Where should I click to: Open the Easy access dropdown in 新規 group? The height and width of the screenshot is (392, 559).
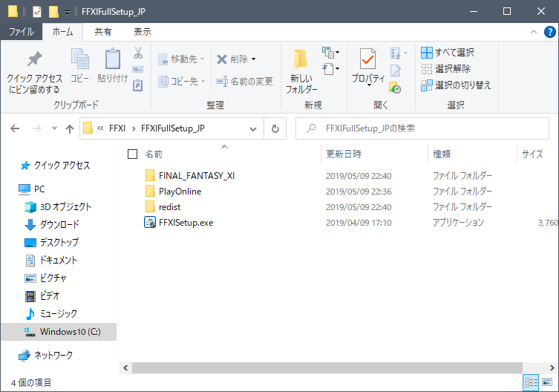pyautogui.click(x=330, y=68)
